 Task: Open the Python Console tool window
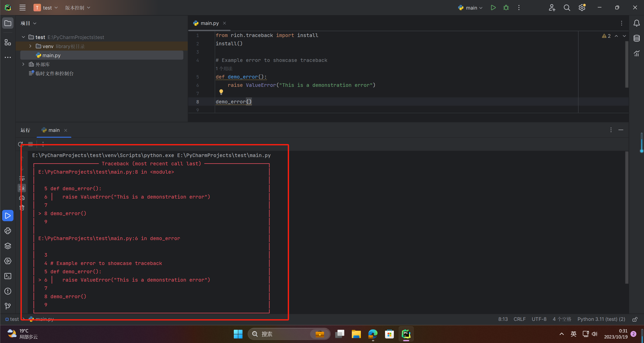pyautogui.click(x=8, y=231)
